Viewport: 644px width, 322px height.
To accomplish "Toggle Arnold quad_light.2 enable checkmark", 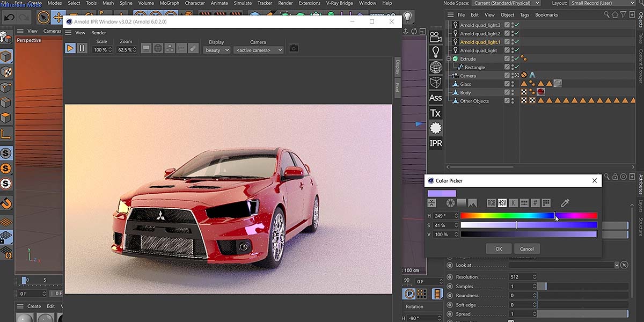I will [x=517, y=33].
